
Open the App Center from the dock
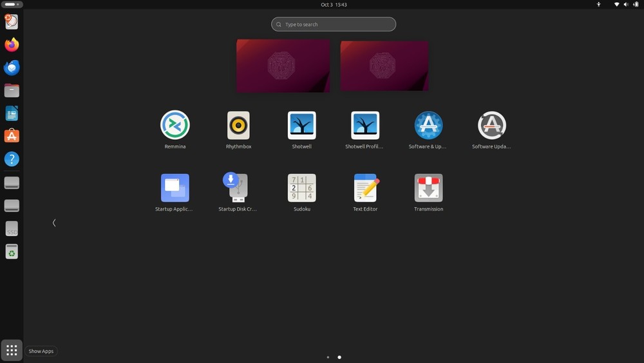point(12,135)
